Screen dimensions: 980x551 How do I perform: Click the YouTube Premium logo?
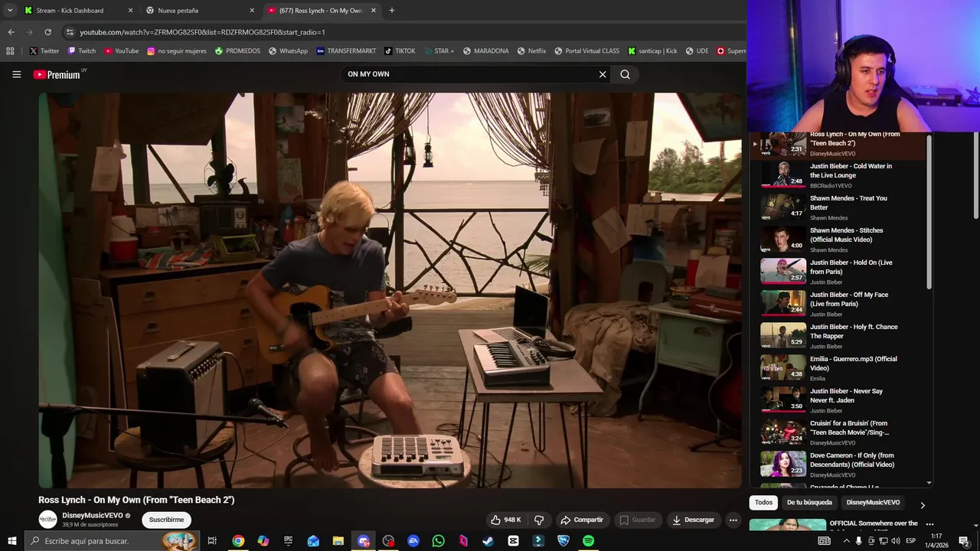(57, 74)
